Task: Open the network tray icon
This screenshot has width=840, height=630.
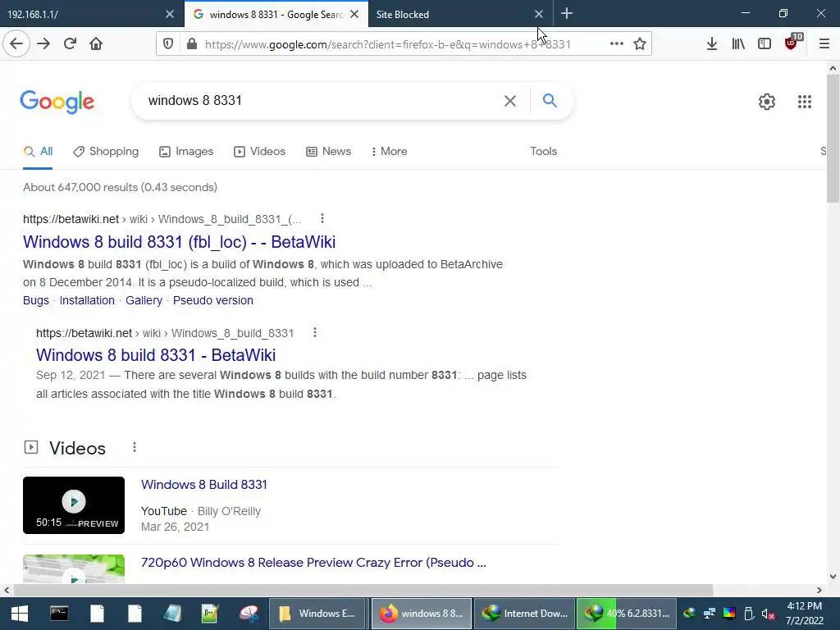Action: tap(710, 614)
